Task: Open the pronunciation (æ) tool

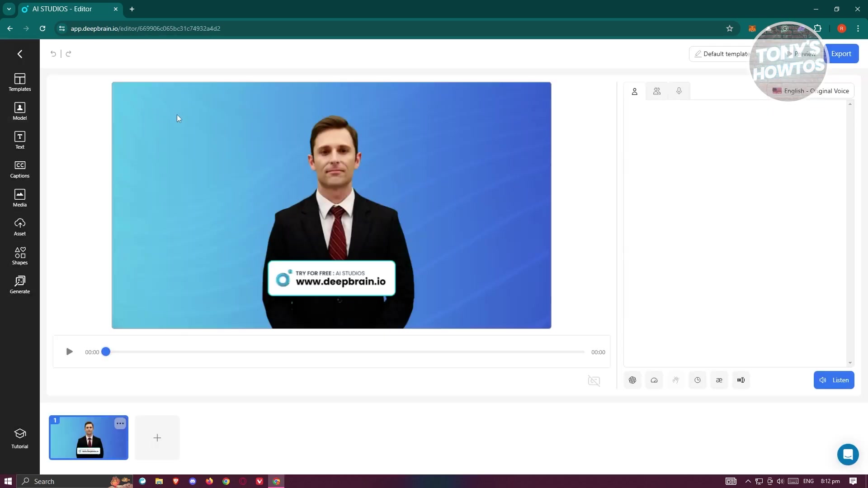Action: (x=719, y=380)
